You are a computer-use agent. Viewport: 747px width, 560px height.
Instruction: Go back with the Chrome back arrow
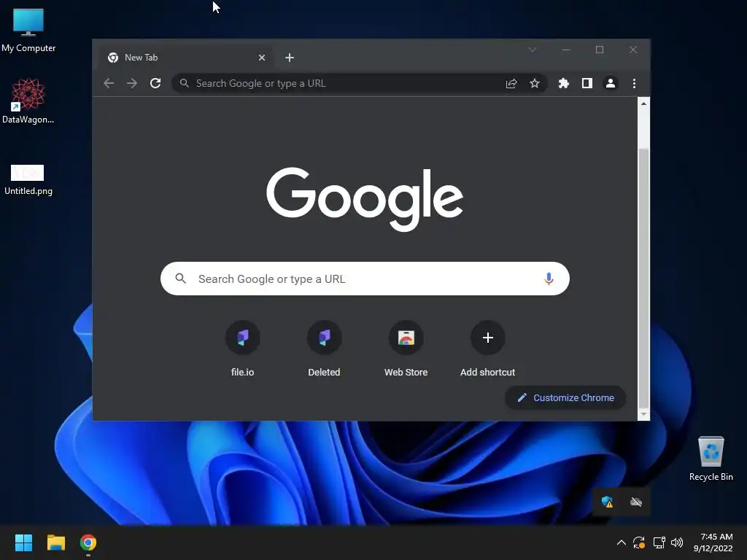(x=109, y=83)
